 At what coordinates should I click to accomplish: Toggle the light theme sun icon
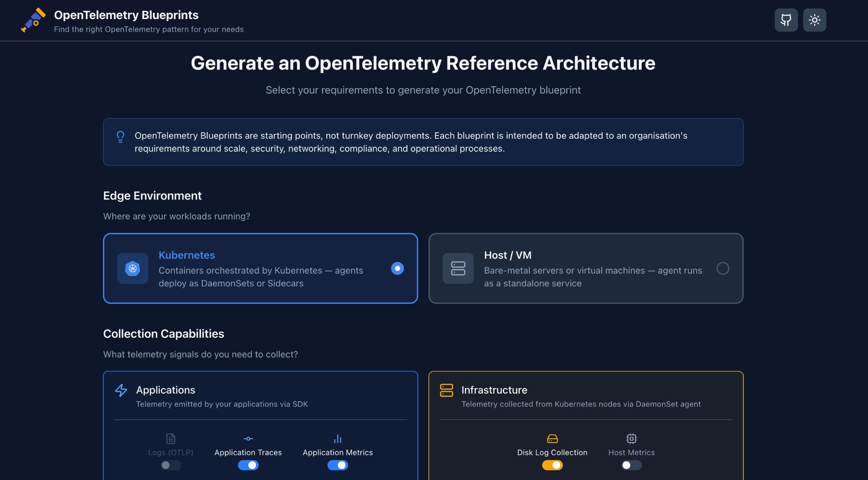(x=814, y=19)
